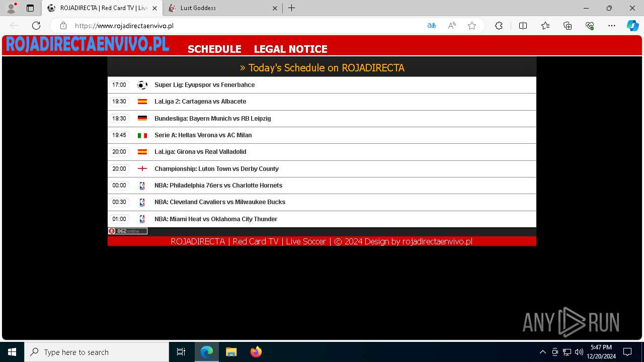644x362 pixels.
Task: Close the ROJADIRECTA browser tab
Action: tap(154, 8)
